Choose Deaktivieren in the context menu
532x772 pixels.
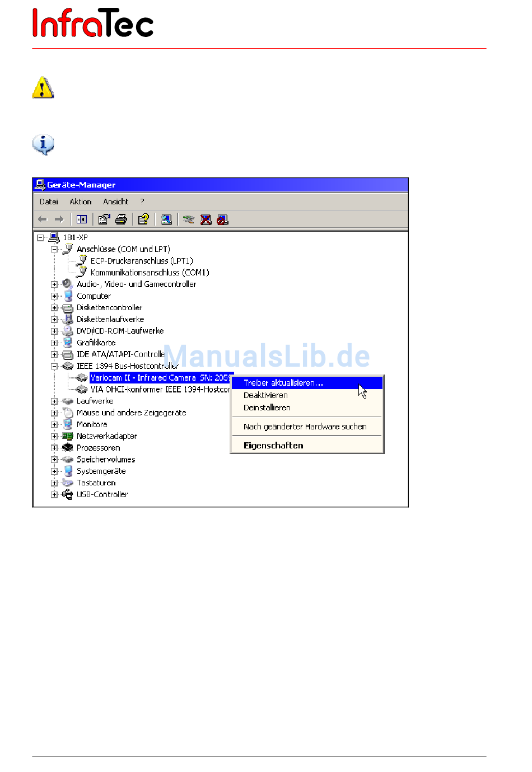(307, 395)
